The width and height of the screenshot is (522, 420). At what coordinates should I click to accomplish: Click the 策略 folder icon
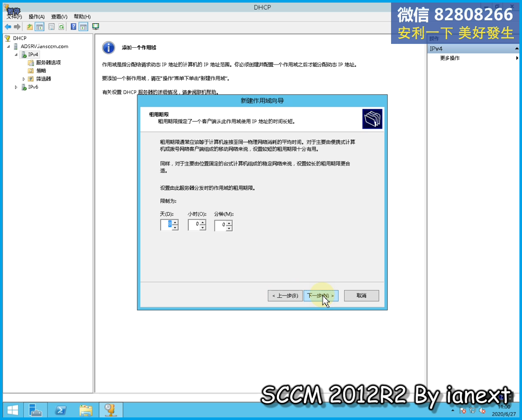tap(31, 71)
